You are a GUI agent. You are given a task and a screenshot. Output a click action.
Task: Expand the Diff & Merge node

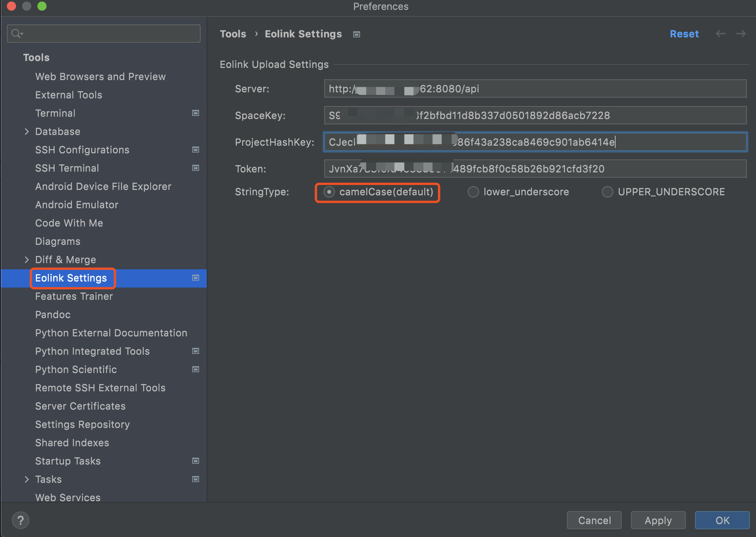point(27,260)
